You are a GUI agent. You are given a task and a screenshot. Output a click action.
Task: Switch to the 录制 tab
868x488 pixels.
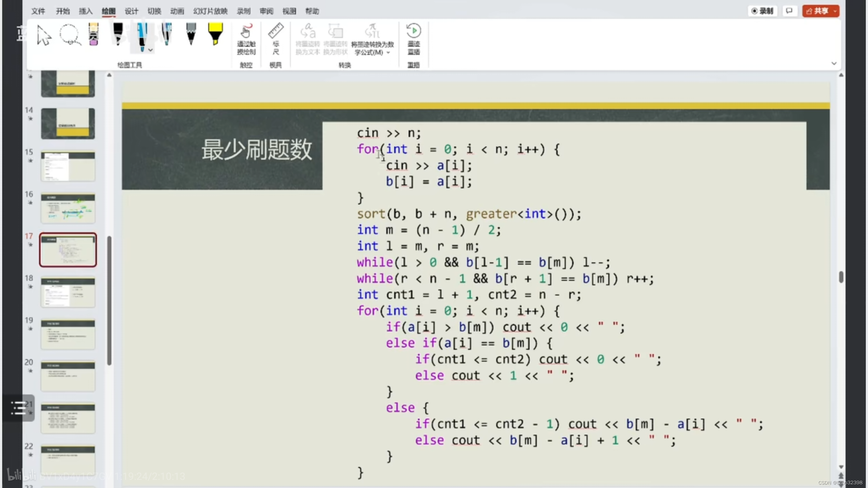[x=243, y=11]
